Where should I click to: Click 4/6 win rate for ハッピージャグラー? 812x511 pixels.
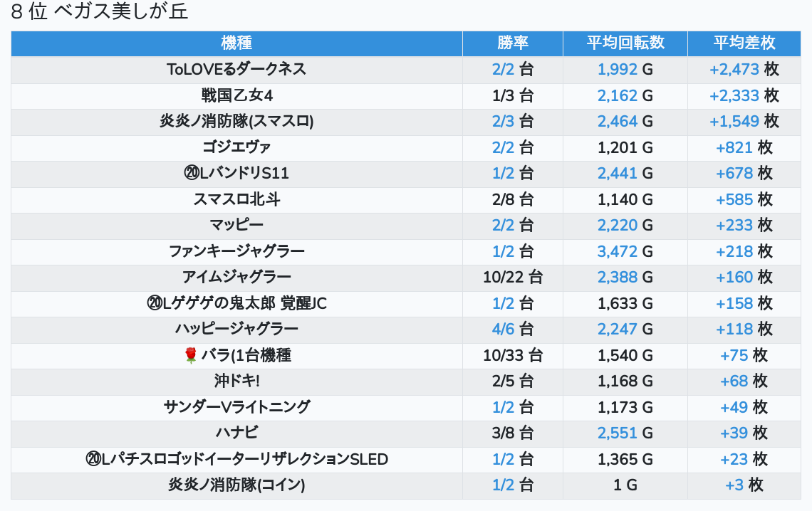pos(503,329)
